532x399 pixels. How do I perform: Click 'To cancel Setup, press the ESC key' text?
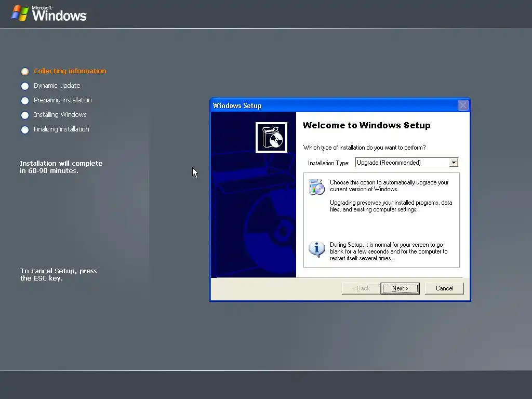click(58, 274)
